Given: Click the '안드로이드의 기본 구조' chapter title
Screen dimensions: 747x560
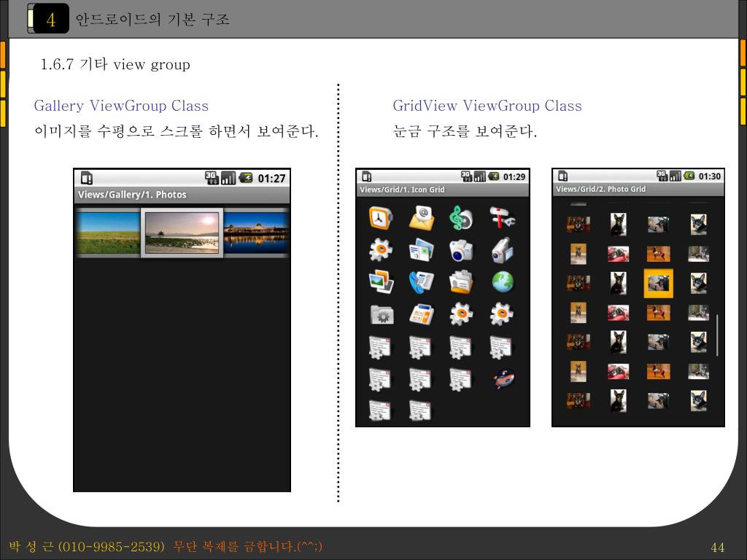Looking at the screenshot, I should (x=152, y=19).
